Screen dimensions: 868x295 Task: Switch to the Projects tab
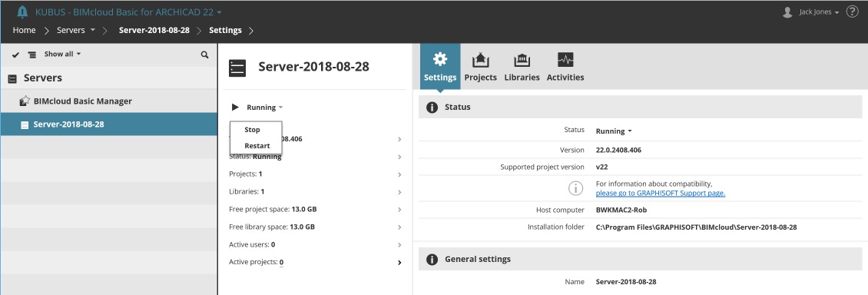(x=481, y=66)
